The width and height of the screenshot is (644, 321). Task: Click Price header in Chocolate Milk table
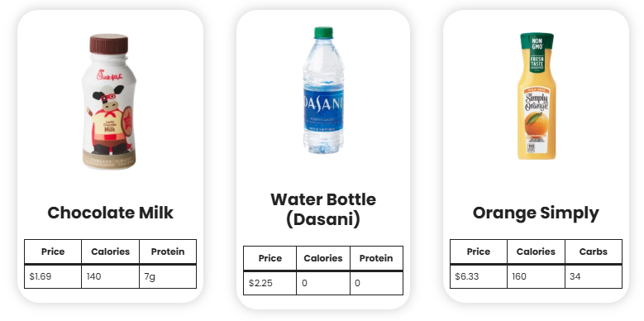(53, 252)
